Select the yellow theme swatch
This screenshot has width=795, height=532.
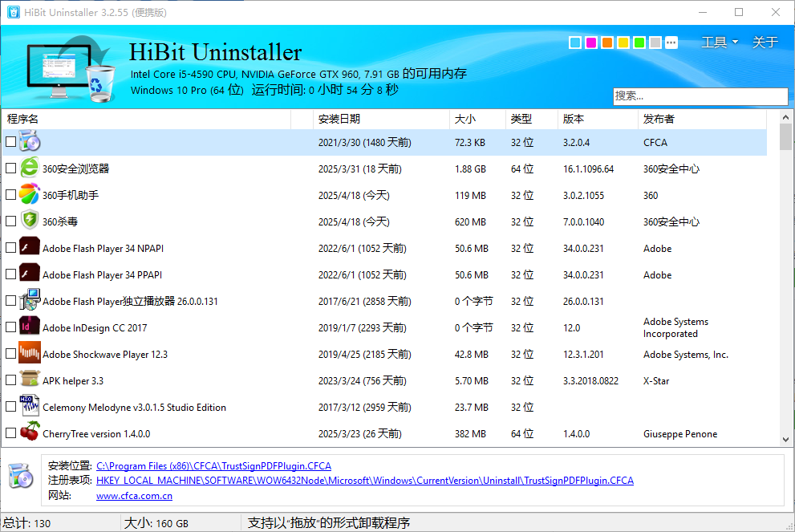(623, 43)
